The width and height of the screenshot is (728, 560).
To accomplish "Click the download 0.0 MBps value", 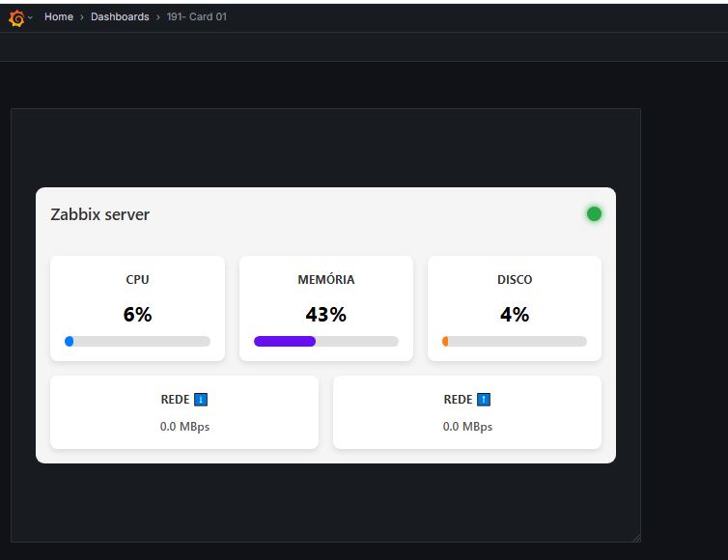I will pyautogui.click(x=184, y=426).
